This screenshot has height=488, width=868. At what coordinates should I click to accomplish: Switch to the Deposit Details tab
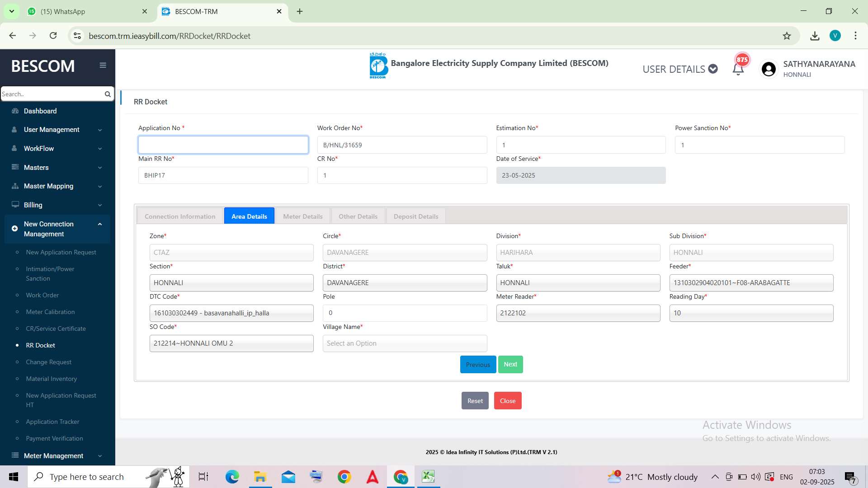tap(415, 216)
